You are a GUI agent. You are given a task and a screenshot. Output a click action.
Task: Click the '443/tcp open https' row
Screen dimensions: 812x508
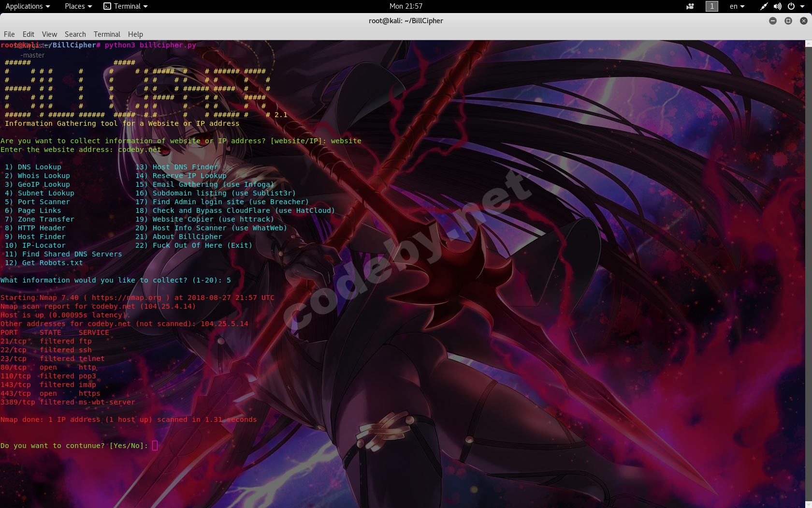coord(50,393)
